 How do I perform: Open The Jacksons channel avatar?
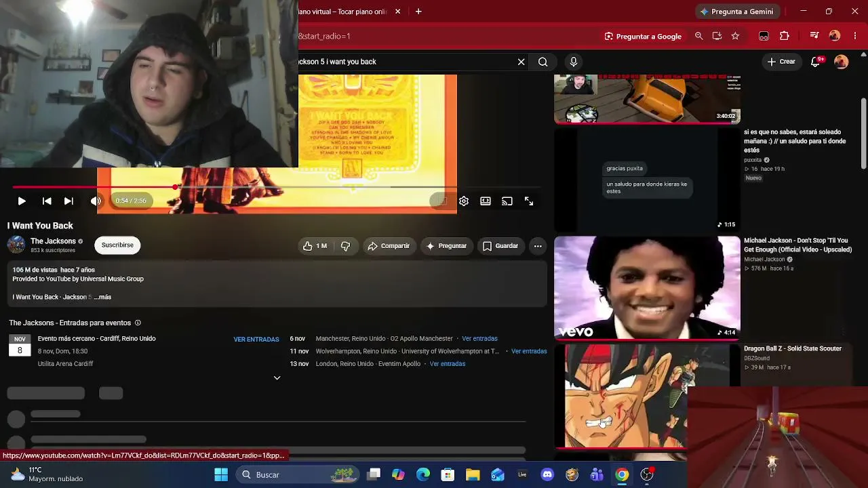click(x=16, y=245)
